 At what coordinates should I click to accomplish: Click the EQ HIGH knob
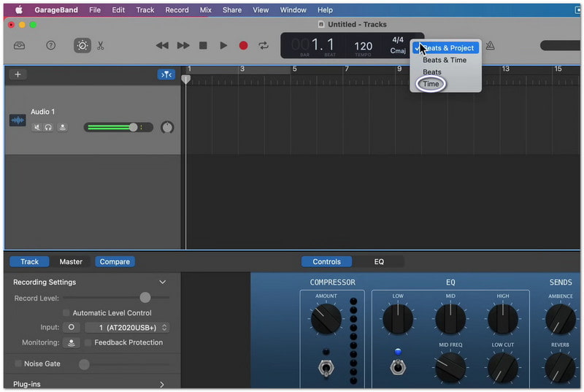503,319
